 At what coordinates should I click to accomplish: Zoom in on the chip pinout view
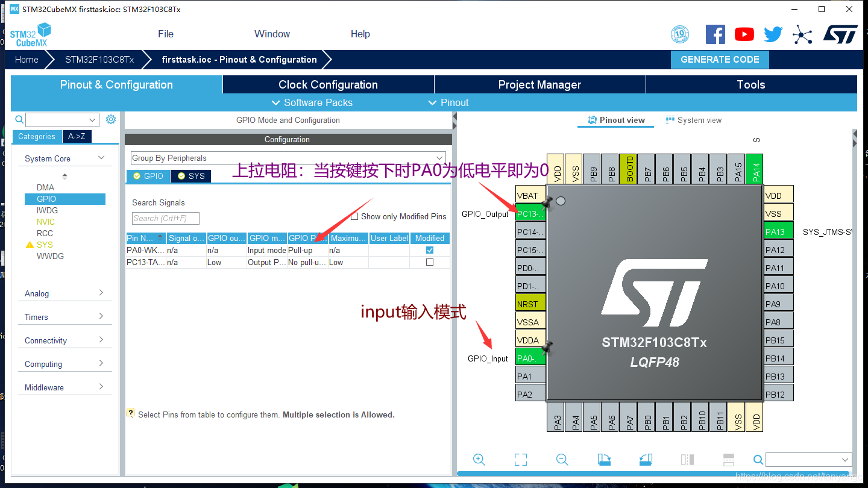(x=479, y=460)
